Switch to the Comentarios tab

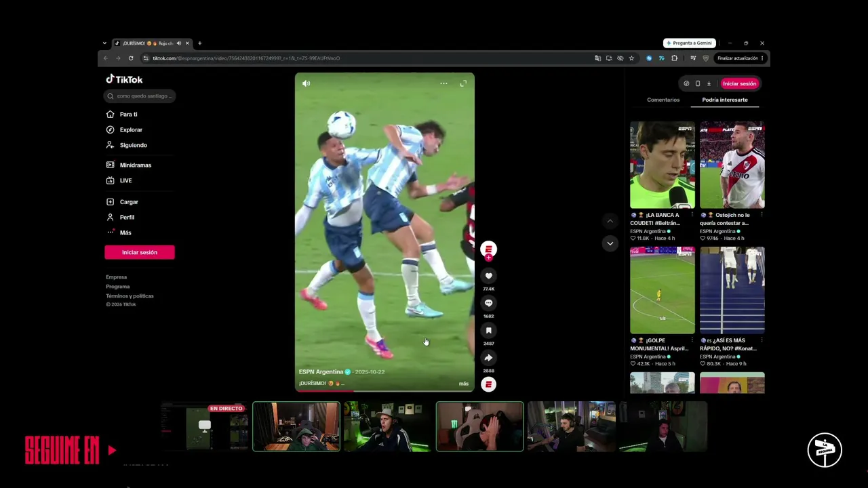pos(663,100)
